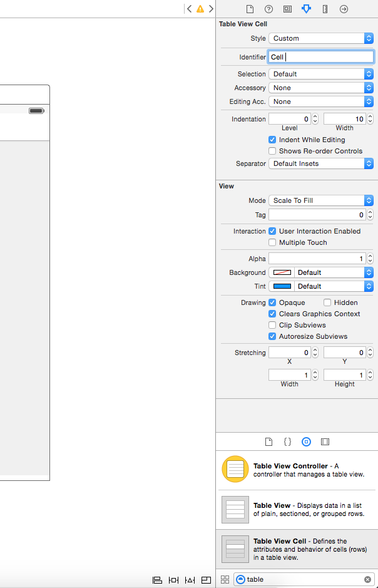Click the yellow warning issue icon
The width and height of the screenshot is (378, 588).
point(200,9)
